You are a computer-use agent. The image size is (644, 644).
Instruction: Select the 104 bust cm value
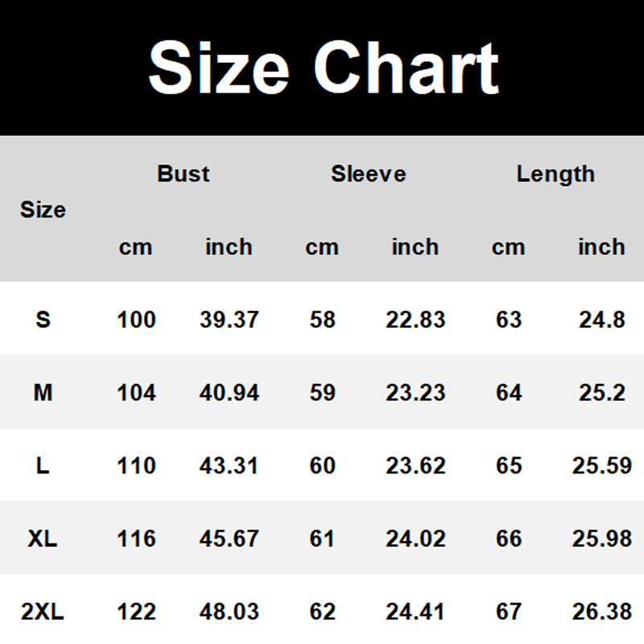(x=136, y=393)
